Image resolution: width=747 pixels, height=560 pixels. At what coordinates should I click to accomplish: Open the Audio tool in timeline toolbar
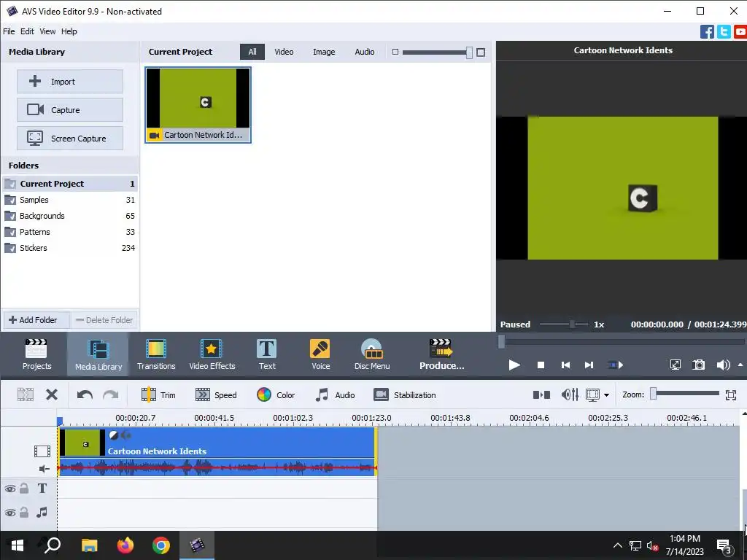pyautogui.click(x=335, y=394)
